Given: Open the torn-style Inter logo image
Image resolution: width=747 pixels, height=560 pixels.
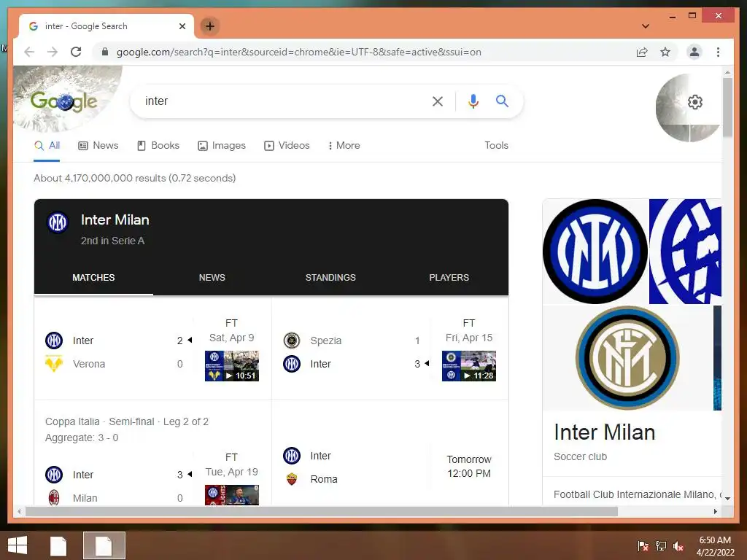Looking at the screenshot, I should 685,251.
